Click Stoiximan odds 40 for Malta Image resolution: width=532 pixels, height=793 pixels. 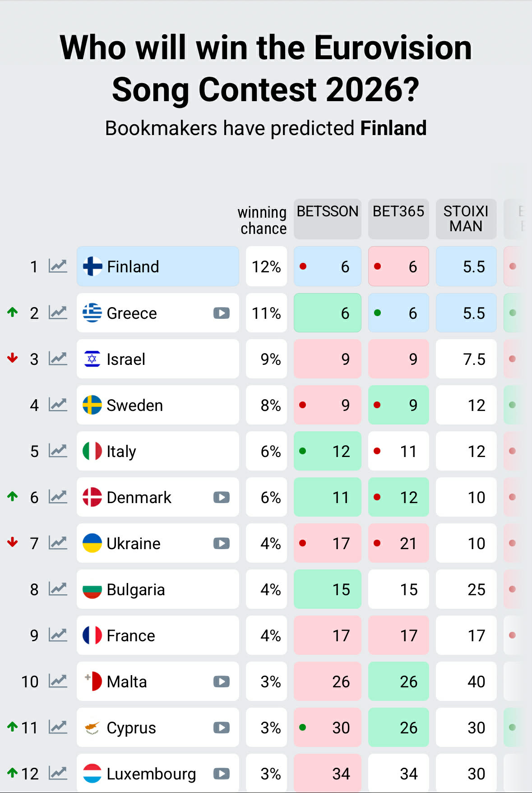point(466,681)
